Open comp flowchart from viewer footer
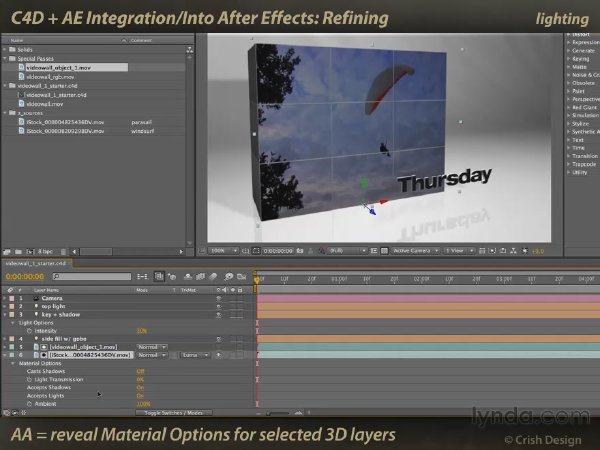 point(514,251)
